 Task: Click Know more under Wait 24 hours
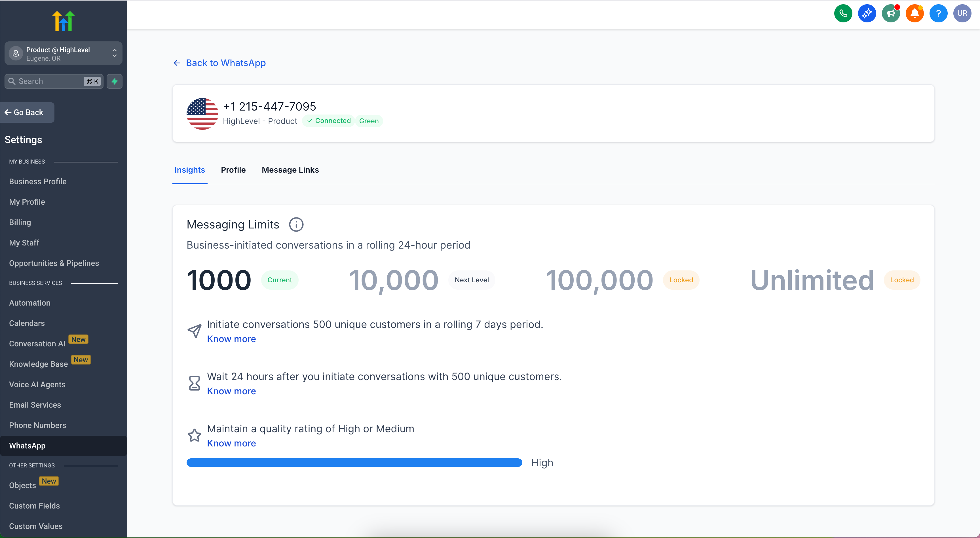(231, 391)
